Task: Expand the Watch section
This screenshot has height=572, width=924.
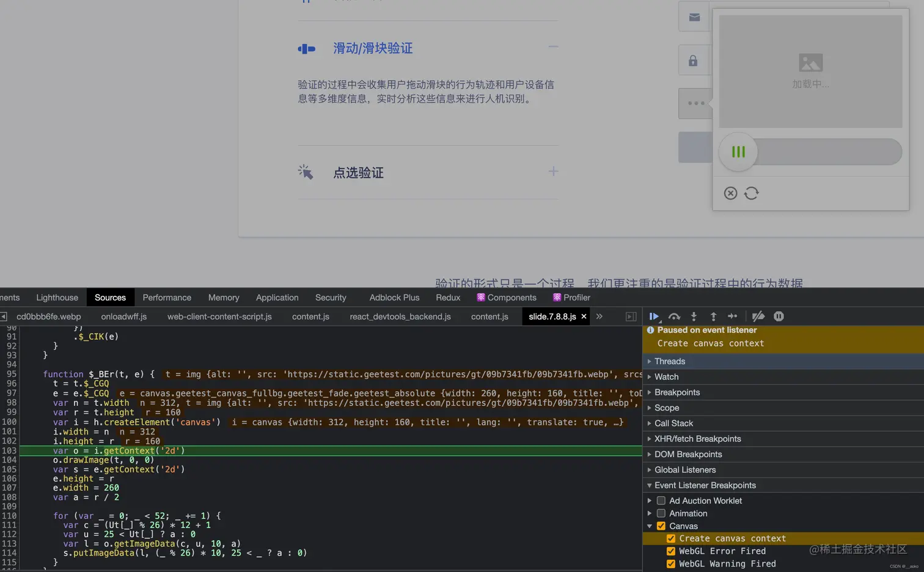Action: click(x=783, y=377)
